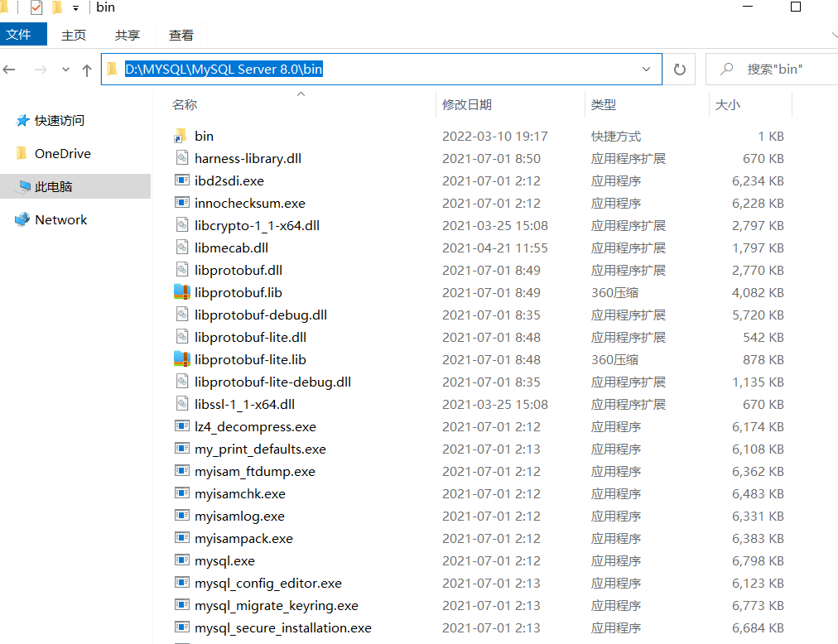The image size is (838, 644).
Task: Go back with the left arrow
Action: (9, 70)
